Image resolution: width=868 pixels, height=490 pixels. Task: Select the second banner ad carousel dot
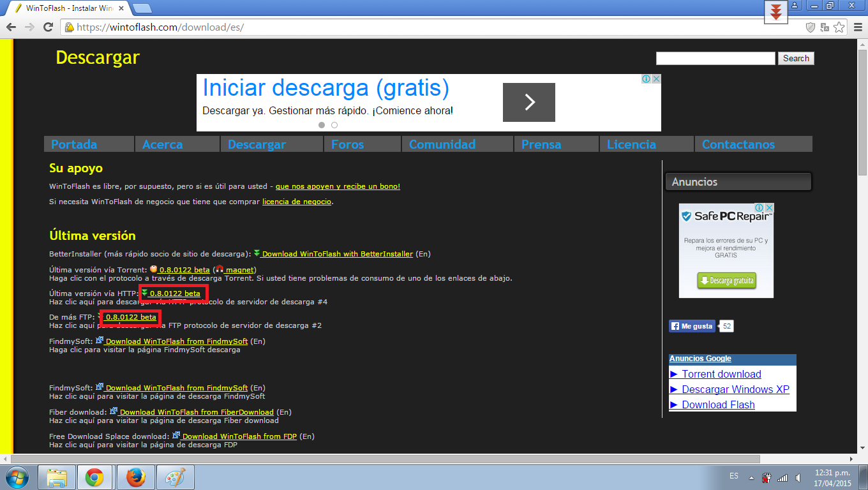click(334, 125)
